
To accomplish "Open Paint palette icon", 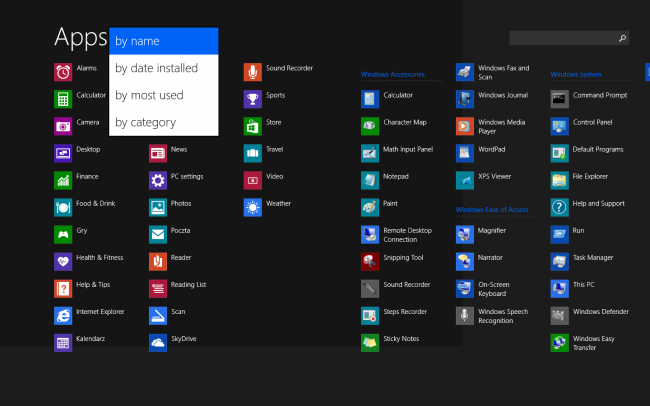I will pyautogui.click(x=370, y=207).
